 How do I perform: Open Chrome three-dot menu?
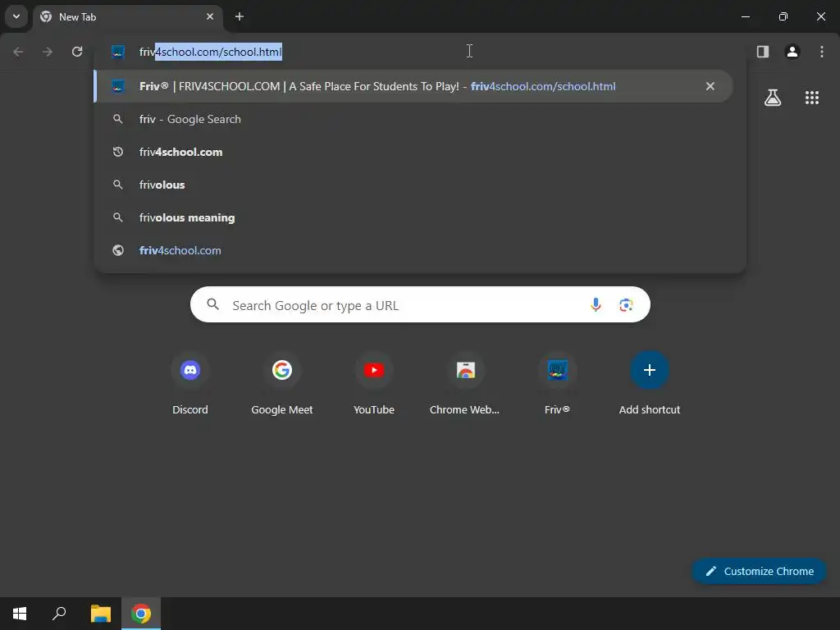822,52
